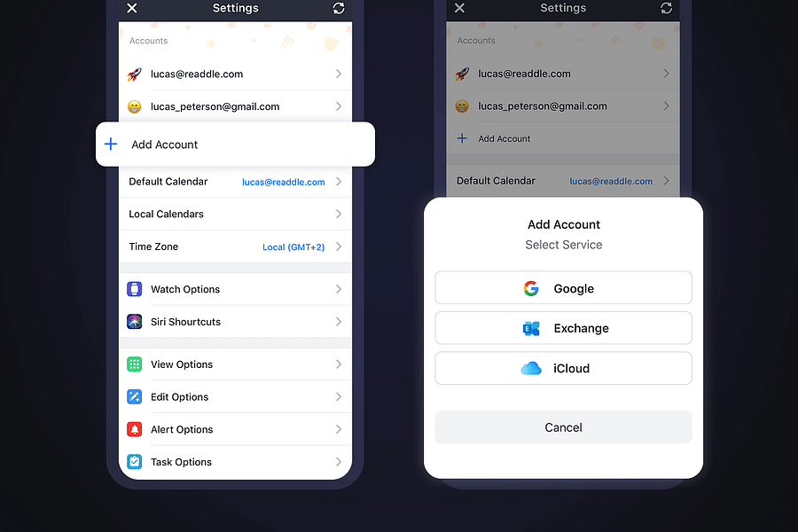This screenshot has width=798, height=532.
Task: Click the Google logo in Add Account dialog
Action: coord(530,288)
